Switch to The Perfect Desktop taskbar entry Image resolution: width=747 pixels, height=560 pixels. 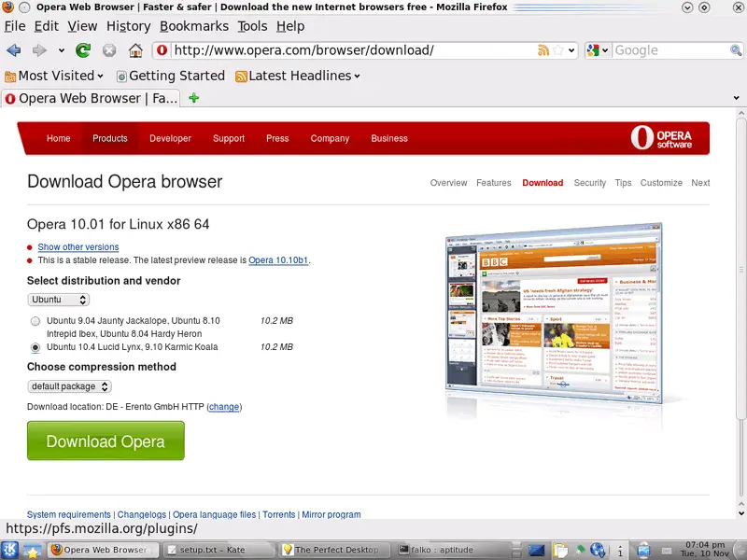(x=334, y=550)
